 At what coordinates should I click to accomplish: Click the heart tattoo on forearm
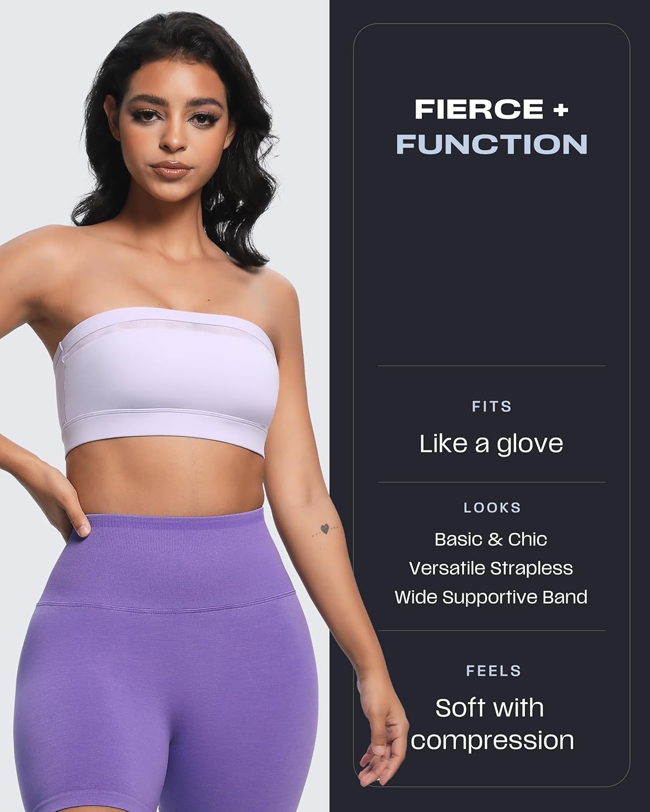(x=325, y=529)
